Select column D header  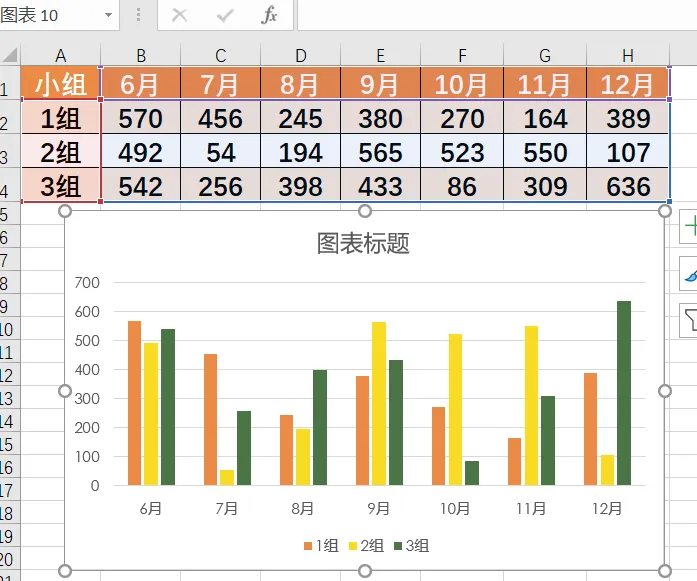300,56
